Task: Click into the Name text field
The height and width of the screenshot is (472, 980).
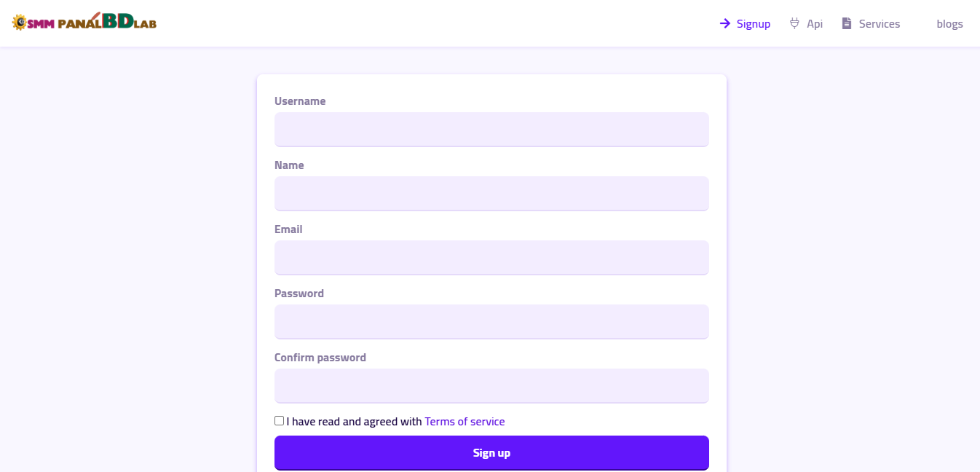Action: [491, 193]
